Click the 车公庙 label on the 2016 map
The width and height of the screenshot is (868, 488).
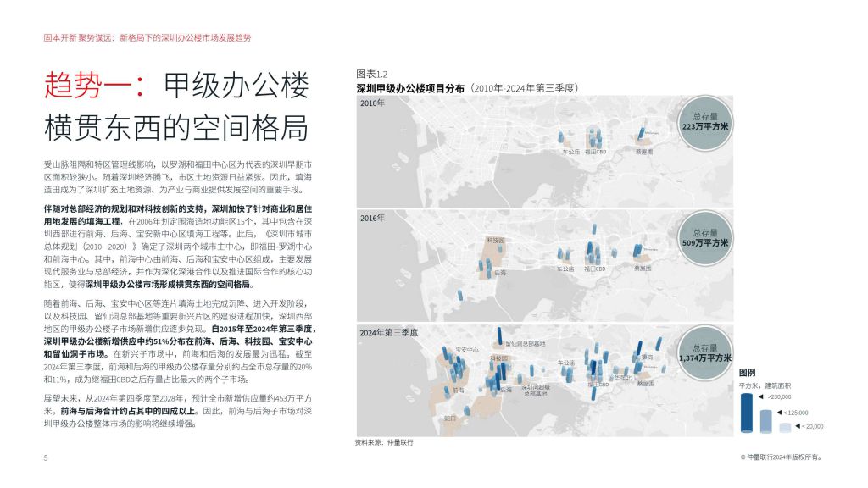pos(565,269)
